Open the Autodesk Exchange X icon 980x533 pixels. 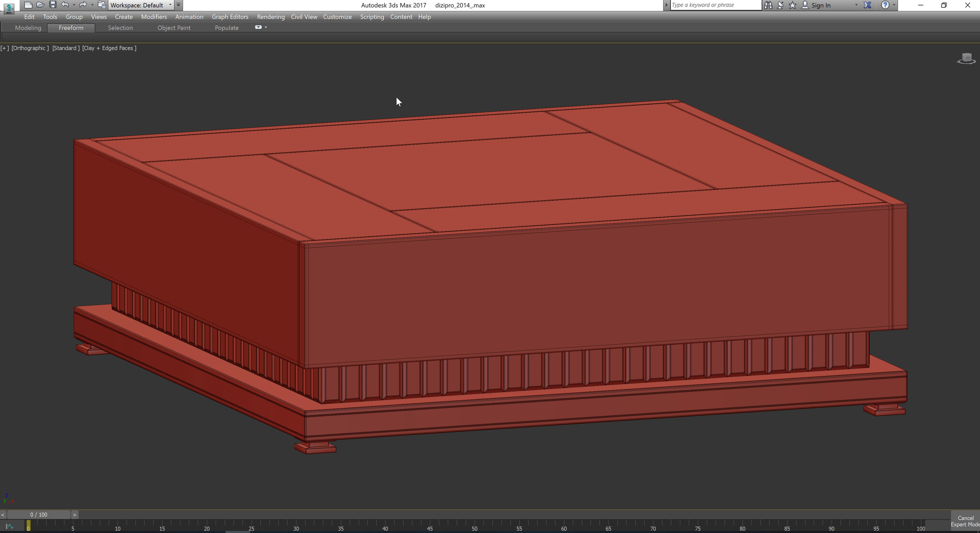[x=867, y=5]
